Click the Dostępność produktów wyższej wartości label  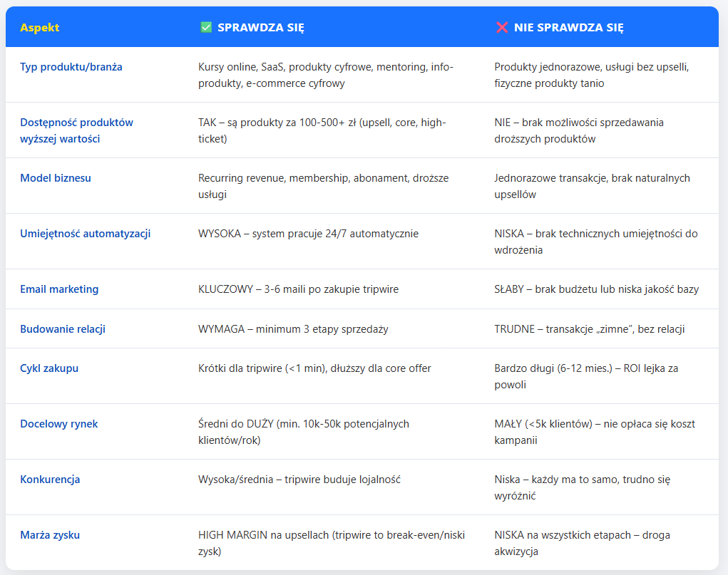coord(76,130)
